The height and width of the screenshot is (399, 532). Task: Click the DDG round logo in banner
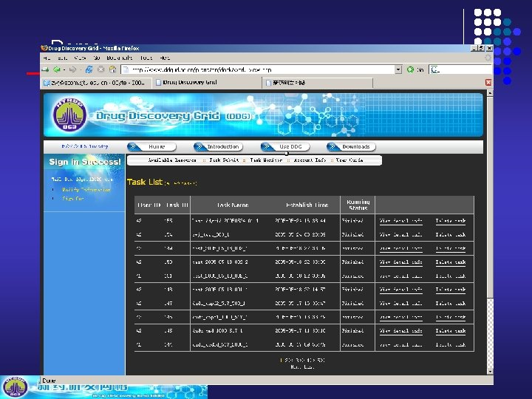pyautogui.click(x=69, y=115)
